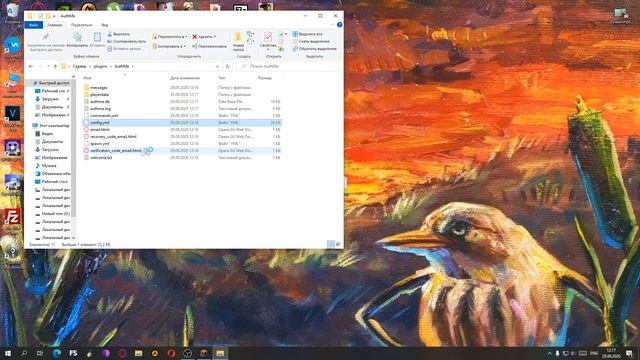Open the notification center icon

[630, 353]
